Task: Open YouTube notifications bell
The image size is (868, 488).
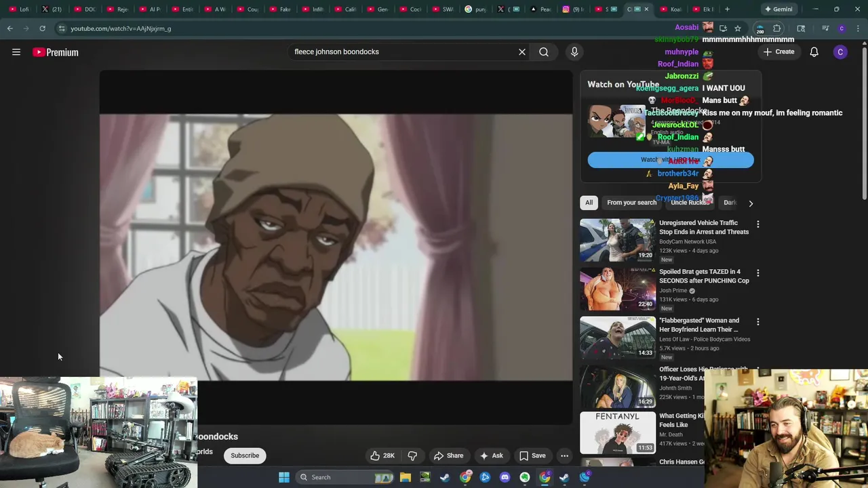Action: pyautogui.click(x=814, y=52)
